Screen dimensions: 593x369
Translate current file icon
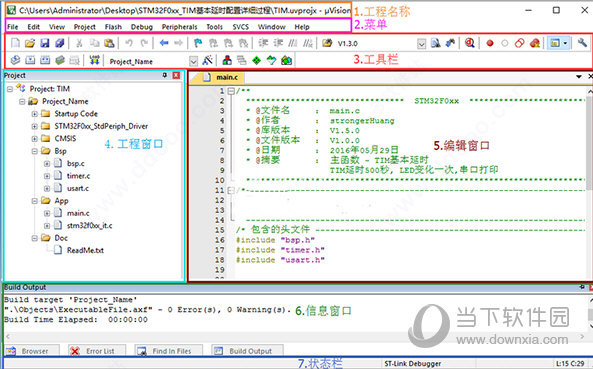tap(15, 60)
